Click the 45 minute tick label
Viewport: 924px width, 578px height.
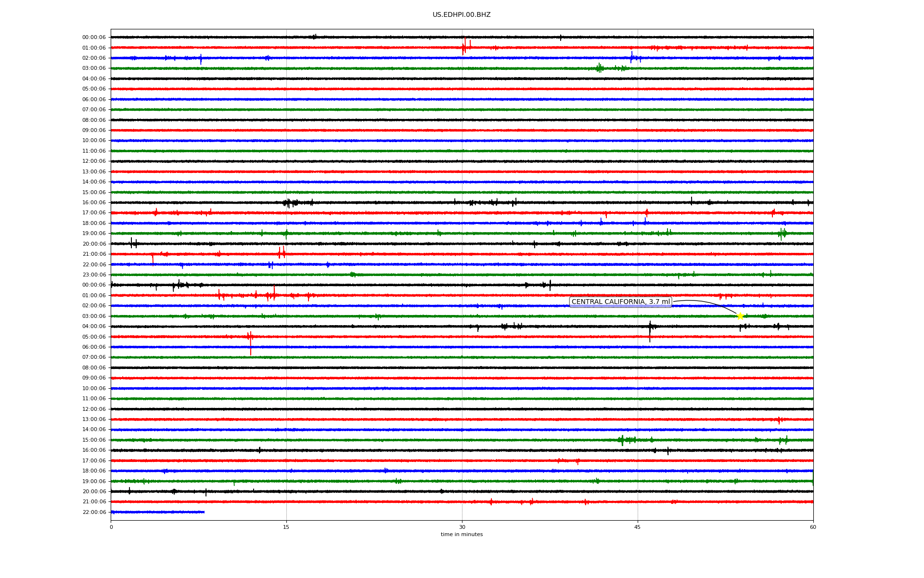[x=638, y=527]
